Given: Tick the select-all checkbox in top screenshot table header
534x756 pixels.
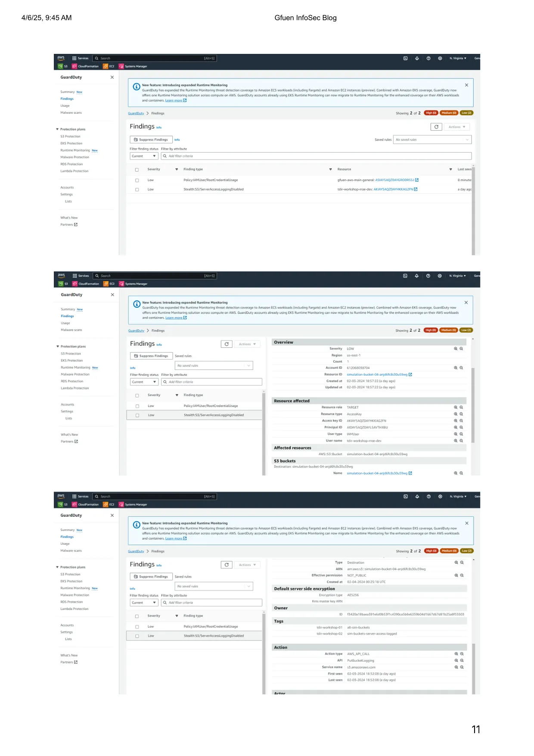Looking at the screenshot, I should point(137,170).
